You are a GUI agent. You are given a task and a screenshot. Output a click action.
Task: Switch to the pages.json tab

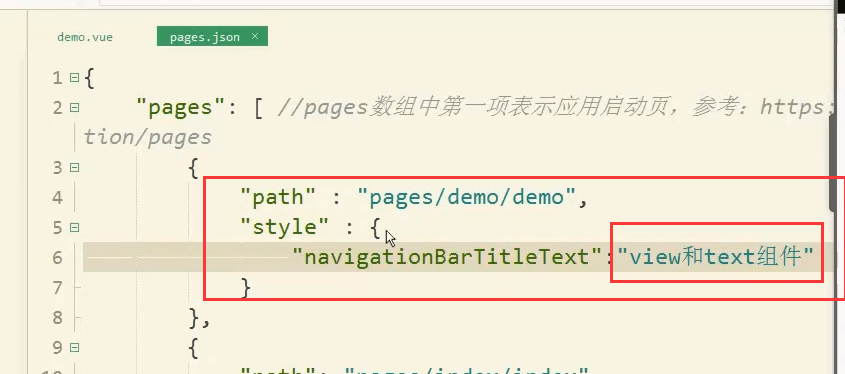pyautogui.click(x=204, y=37)
